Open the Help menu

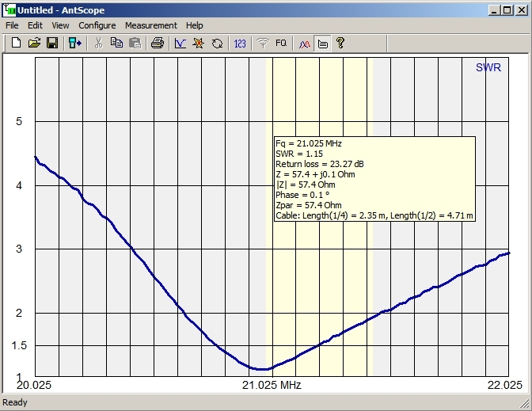195,25
